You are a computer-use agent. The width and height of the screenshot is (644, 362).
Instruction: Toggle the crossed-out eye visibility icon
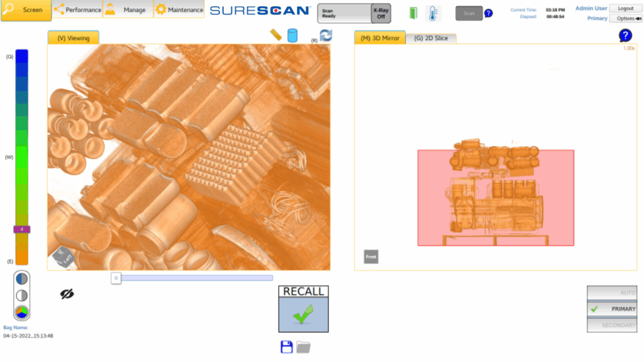67,293
